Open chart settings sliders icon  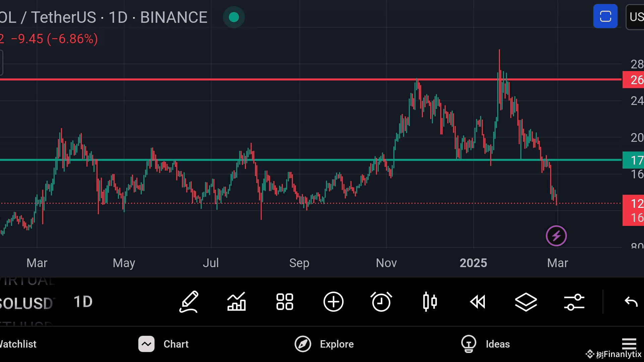[574, 302]
